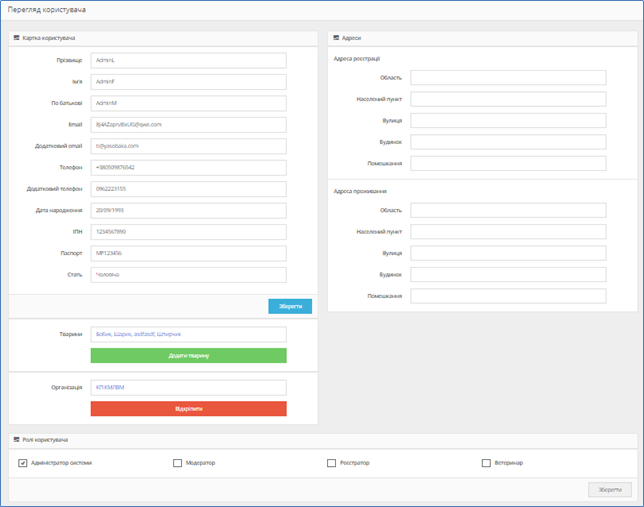Open the Дата народження date field

[x=188, y=211]
